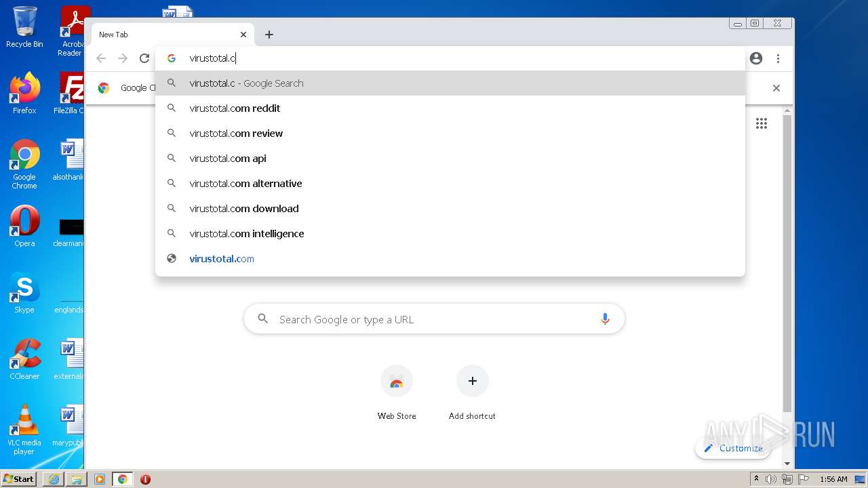Choose suggestion 'virustotal.com review'
The width and height of the screenshot is (868, 488).
450,134
